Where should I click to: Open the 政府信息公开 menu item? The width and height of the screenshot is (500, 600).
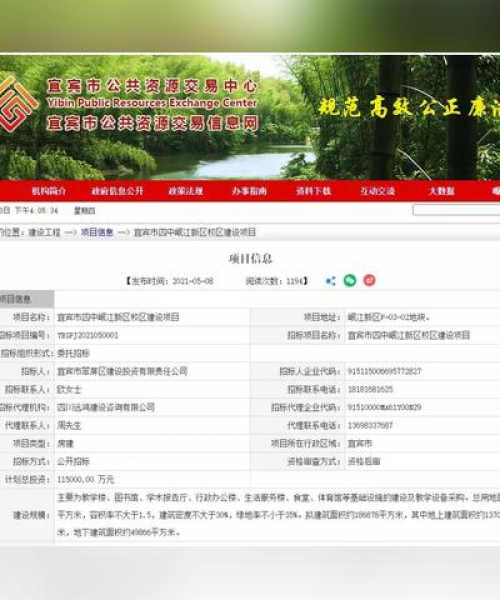pyautogui.click(x=117, y=191)
